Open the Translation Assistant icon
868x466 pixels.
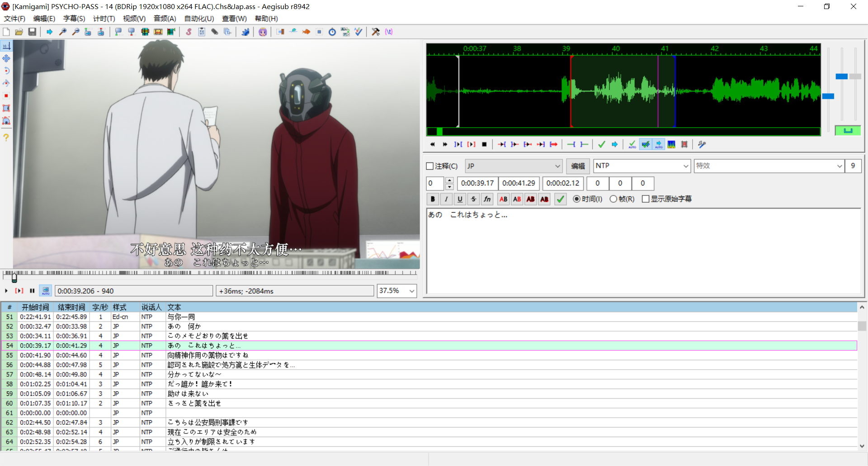coord(345,32)
